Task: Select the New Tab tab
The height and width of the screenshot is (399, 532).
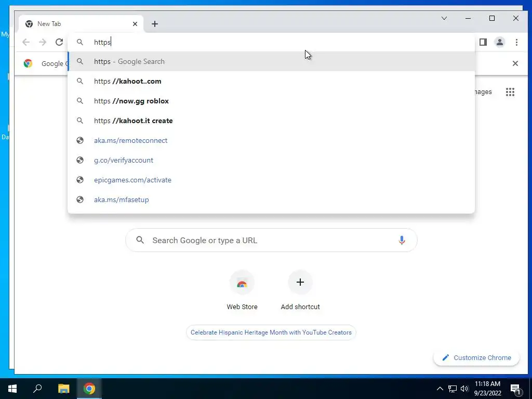Action: tap(81, 24)
